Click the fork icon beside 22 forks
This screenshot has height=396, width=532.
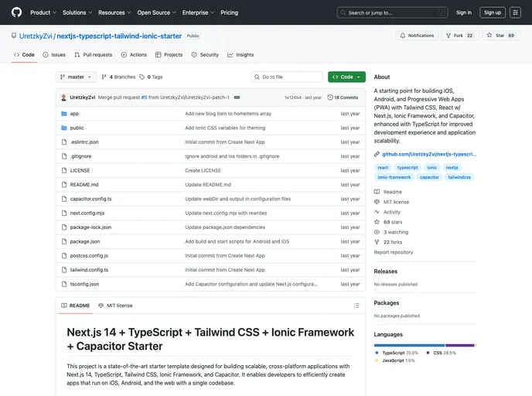[377, 242]
